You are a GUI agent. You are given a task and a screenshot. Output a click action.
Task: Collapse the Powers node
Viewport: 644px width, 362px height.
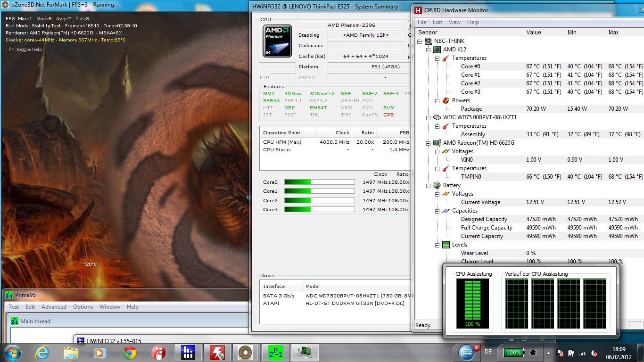[x=437, y=100]
